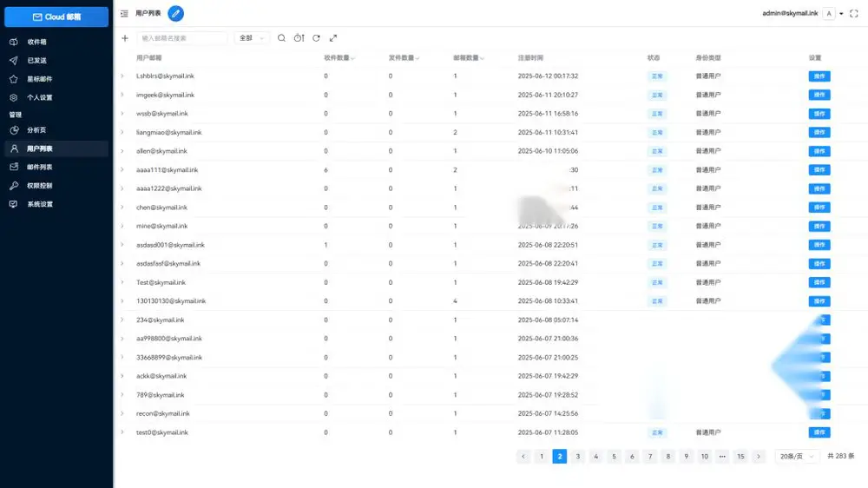The height and width of the screenshot is (488, 868).
Task: Click date 2025-06-12 00:17:32
Action: (548, 76)
